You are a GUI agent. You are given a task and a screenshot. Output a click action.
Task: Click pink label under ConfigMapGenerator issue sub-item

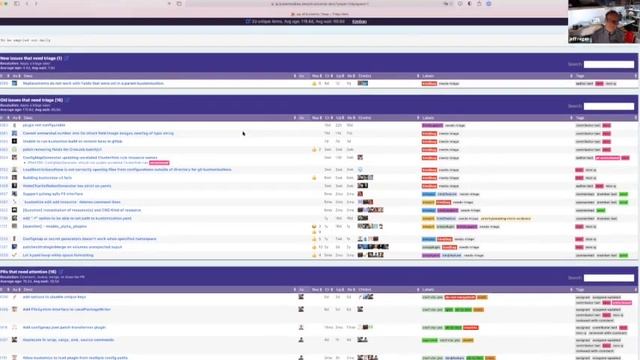coord(159,163)
